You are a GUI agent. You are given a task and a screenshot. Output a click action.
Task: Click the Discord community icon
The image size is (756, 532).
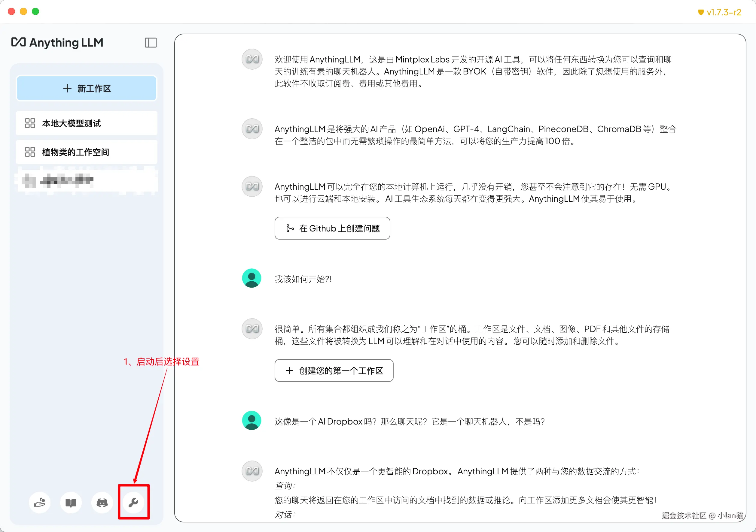[x=102, y=502]
